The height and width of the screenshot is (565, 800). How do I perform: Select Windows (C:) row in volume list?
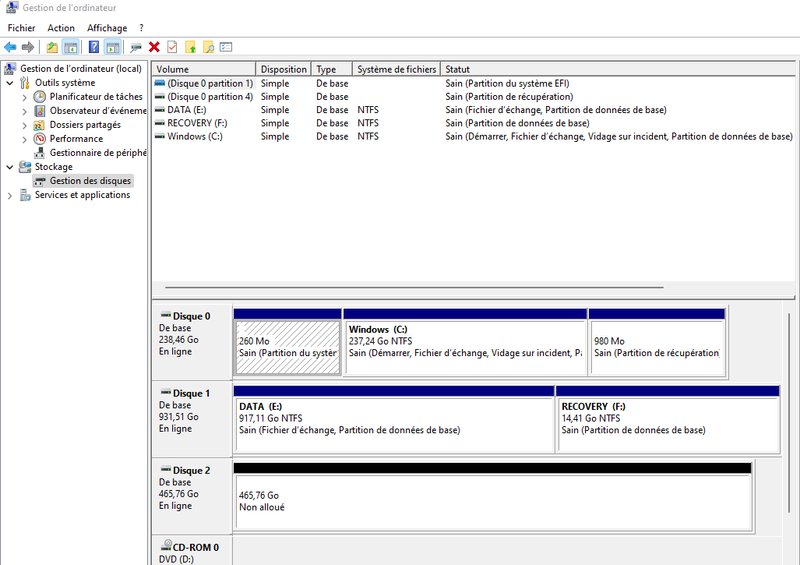tap(473, 136)
